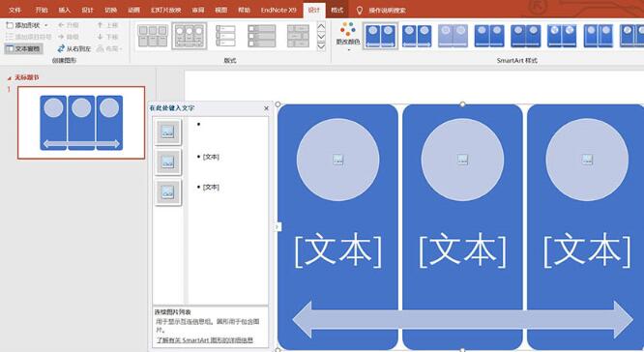The height and width of the screenshot is (352, 644).
Task: Switch to the 开始 Home tab
Action: [x=42, y=10]
